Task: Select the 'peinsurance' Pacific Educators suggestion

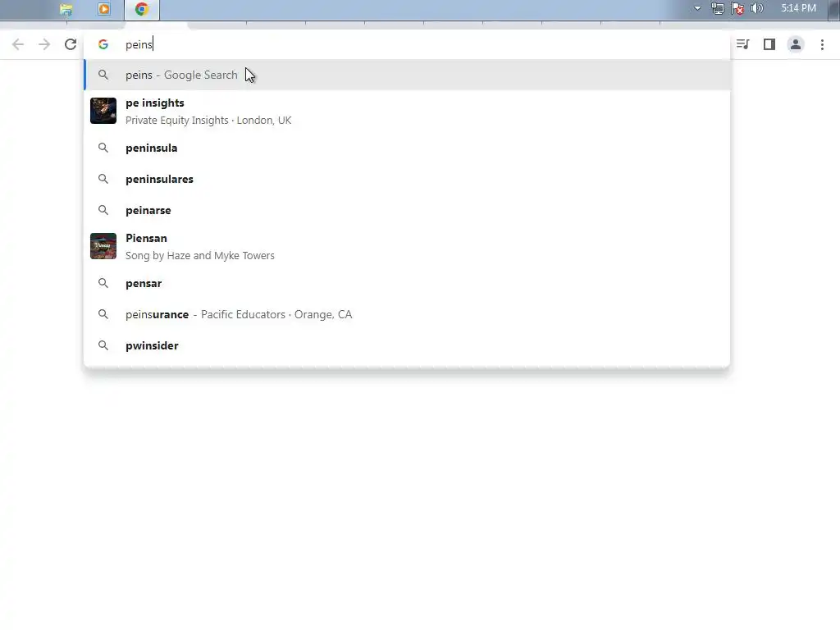Action: [407, 314]
